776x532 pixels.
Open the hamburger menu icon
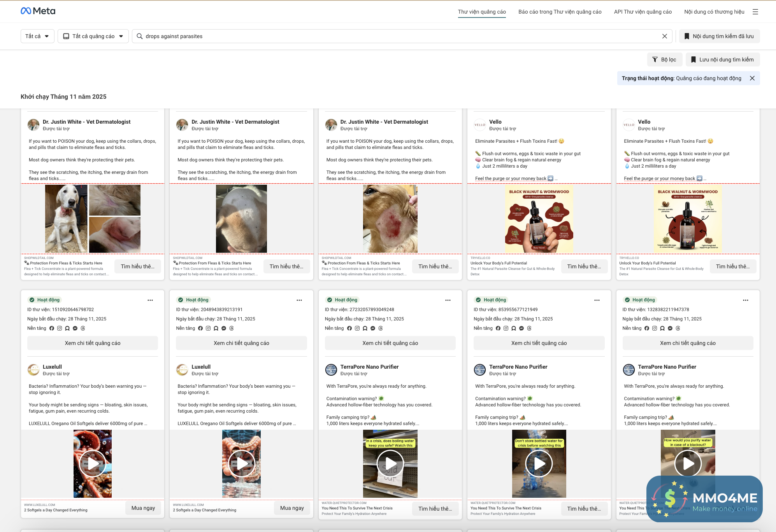[755, 12]
